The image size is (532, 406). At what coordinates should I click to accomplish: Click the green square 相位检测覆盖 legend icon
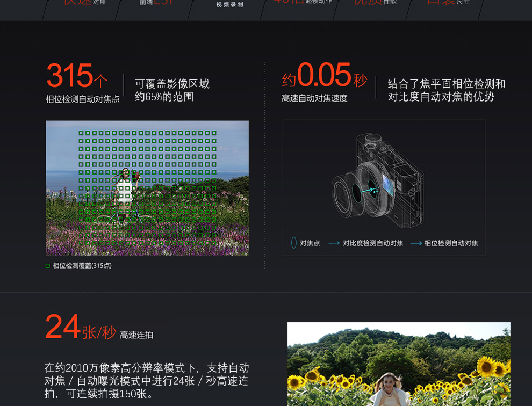point(48,266)
